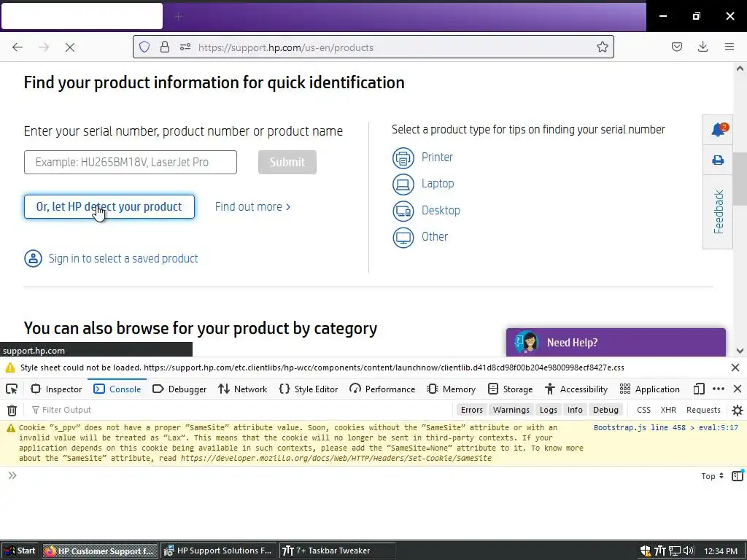Toggle the Warnings console filter
The height and width of the screenshot is (560, 747).
511,410
